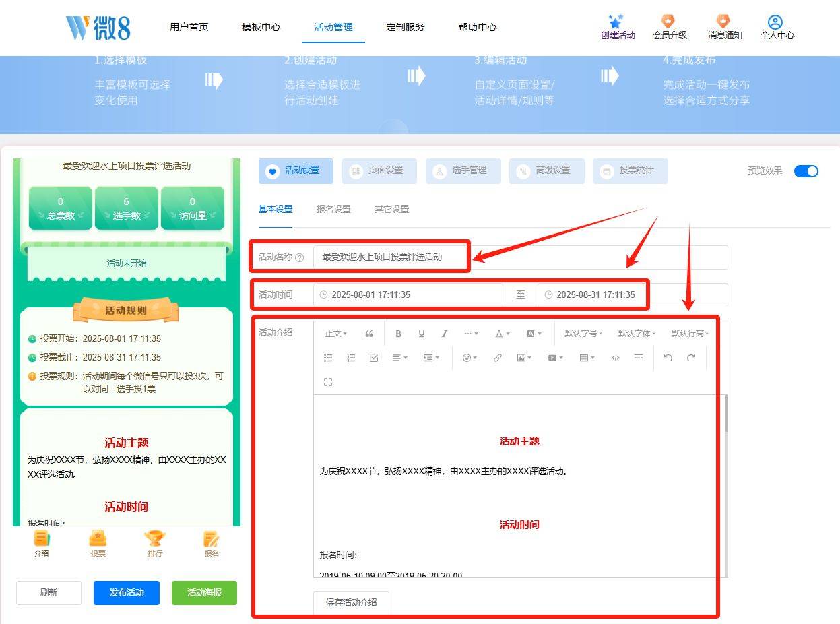840x624 pixels.
Task: Open 模板中心 in top navigation
Action: [x=261, y=27]
